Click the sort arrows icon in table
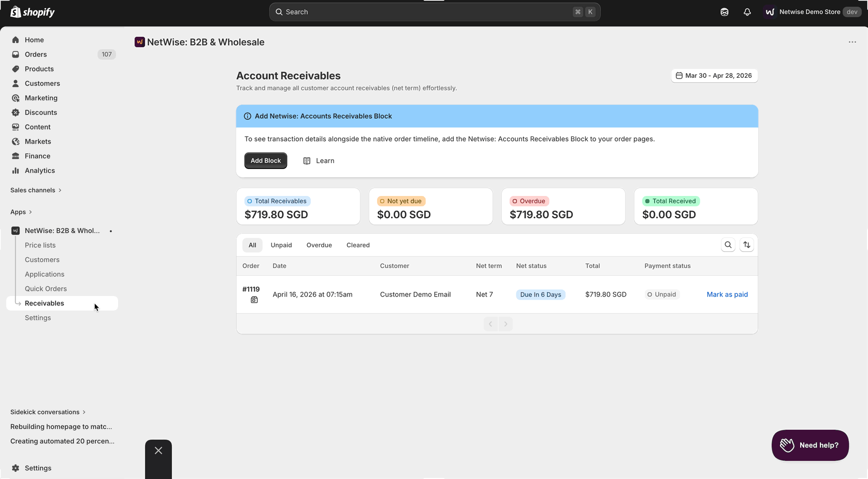This screenshot has height=479, width=868. pyautogui.click(x=747, y=245)
